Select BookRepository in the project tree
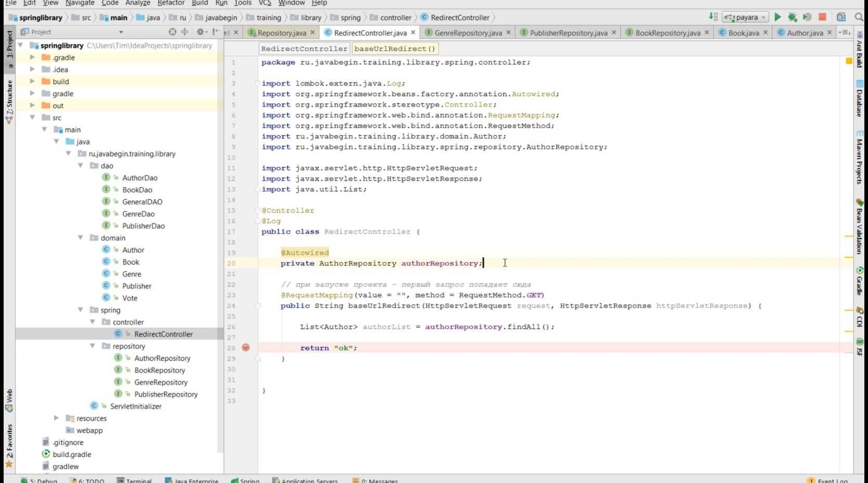 coord(160,370)
